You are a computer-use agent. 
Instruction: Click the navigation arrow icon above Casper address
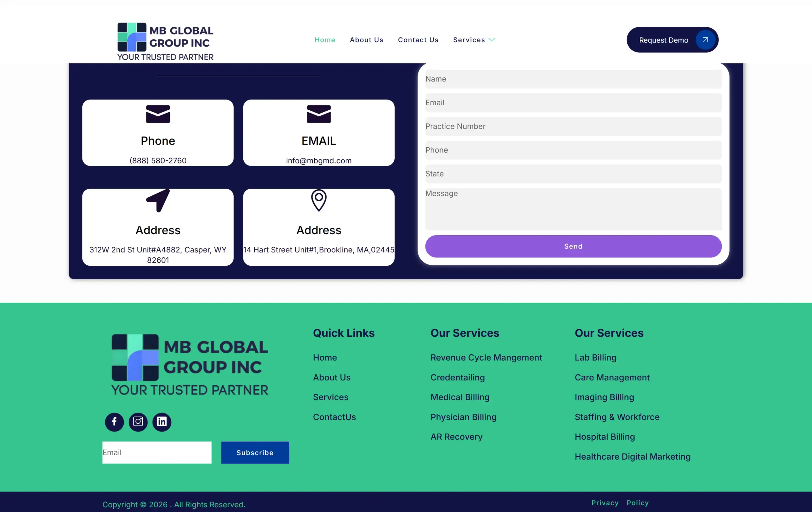158,201
